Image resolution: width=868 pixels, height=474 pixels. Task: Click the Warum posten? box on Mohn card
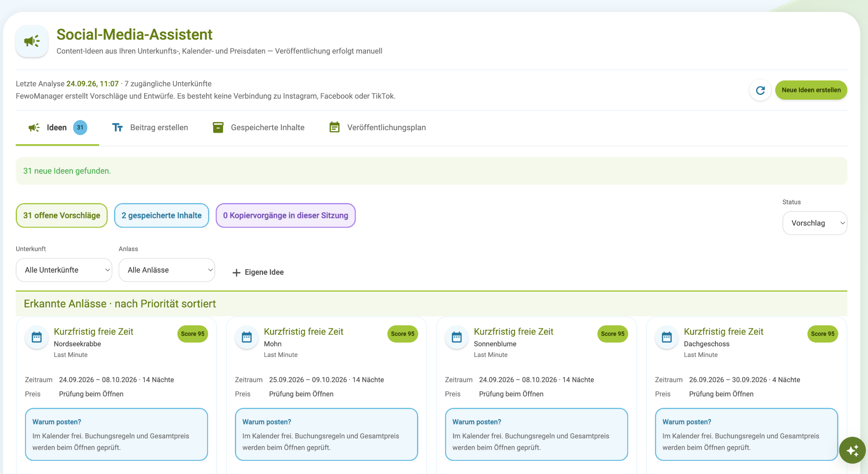(x=326, y=435)
